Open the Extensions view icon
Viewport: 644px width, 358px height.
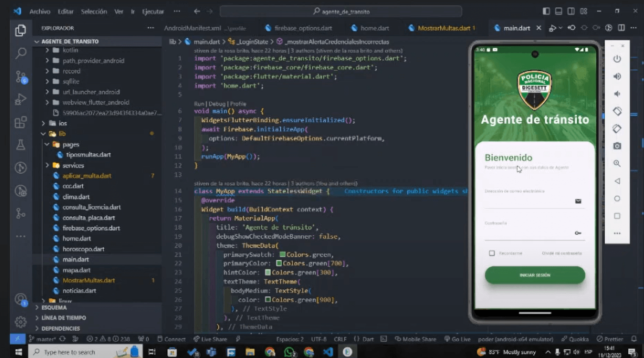tap(20, 122)
